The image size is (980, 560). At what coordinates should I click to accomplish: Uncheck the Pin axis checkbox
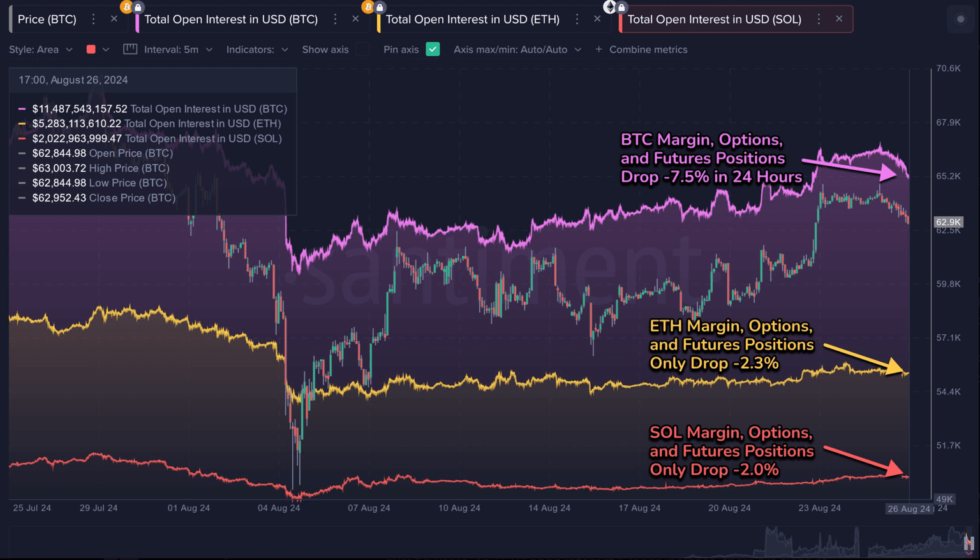(x=433, y=49)
